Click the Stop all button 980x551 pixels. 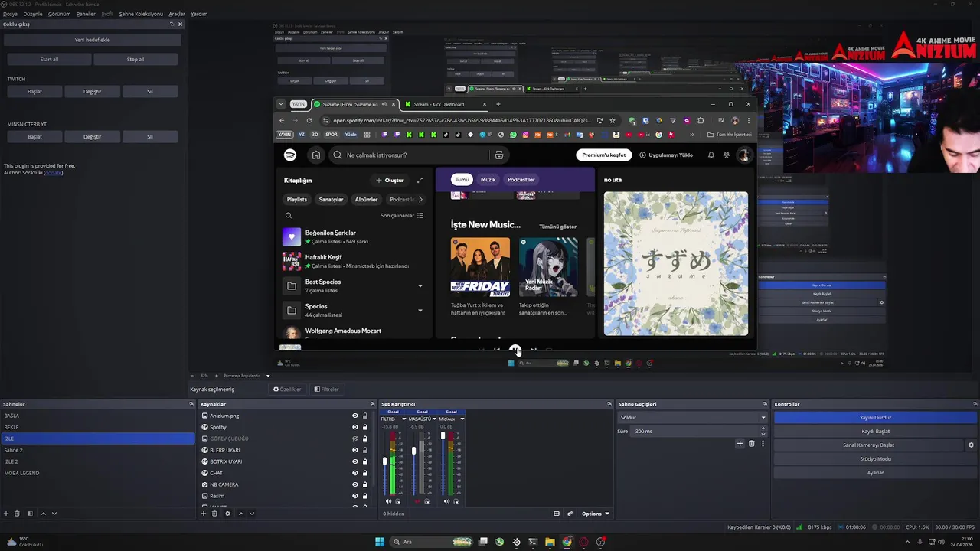pos(136,59)
